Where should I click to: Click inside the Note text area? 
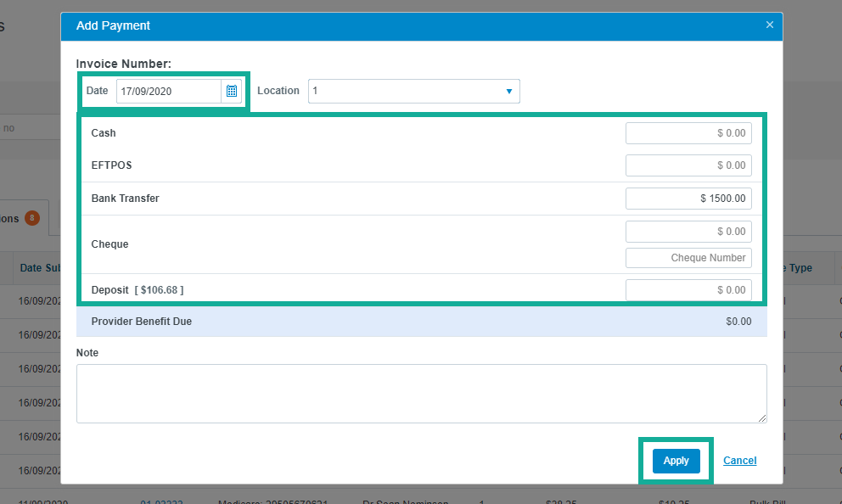tap(422, 394)
